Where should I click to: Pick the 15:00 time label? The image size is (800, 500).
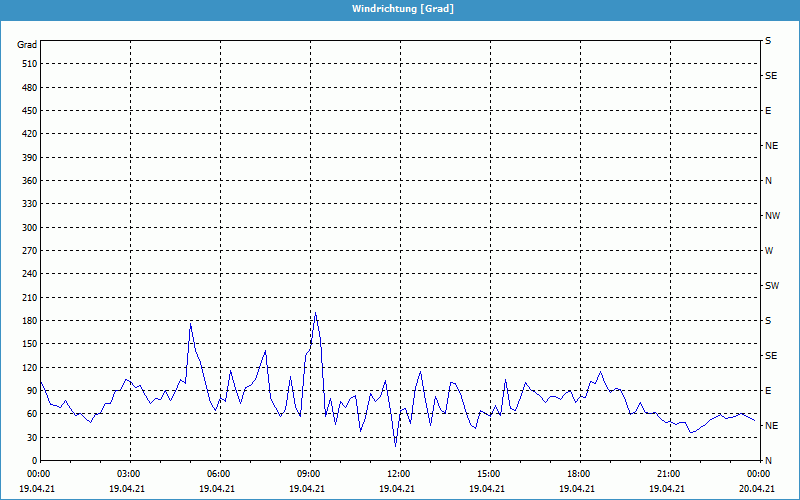click(489, 473)
